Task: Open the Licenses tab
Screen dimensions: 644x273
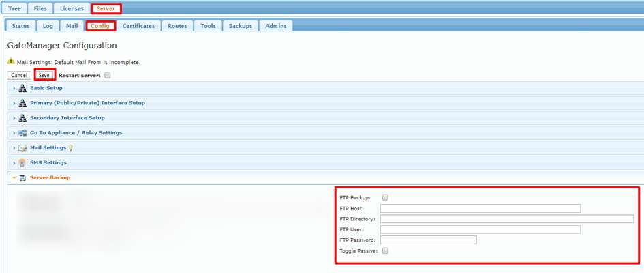Action: [72, 8]
